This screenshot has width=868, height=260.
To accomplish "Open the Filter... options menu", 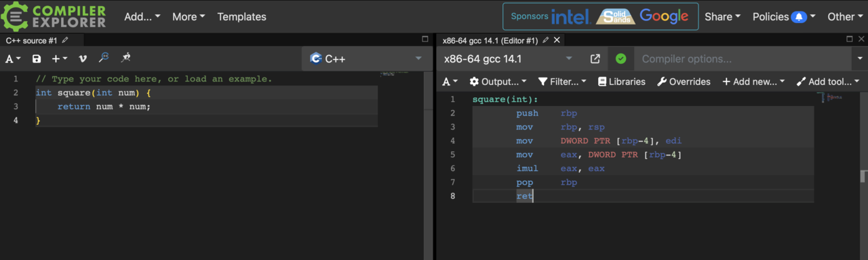I will tap(562, 81).
